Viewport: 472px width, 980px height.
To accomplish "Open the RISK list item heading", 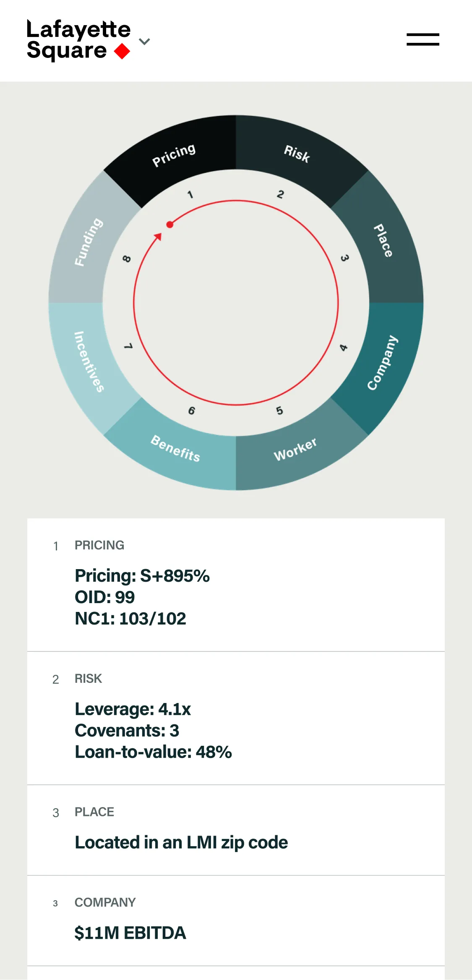I will click(88, 679).
